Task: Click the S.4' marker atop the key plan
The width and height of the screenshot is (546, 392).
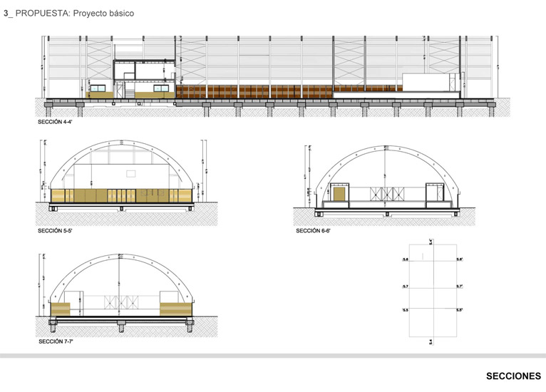Action: (x=431, y=242)
